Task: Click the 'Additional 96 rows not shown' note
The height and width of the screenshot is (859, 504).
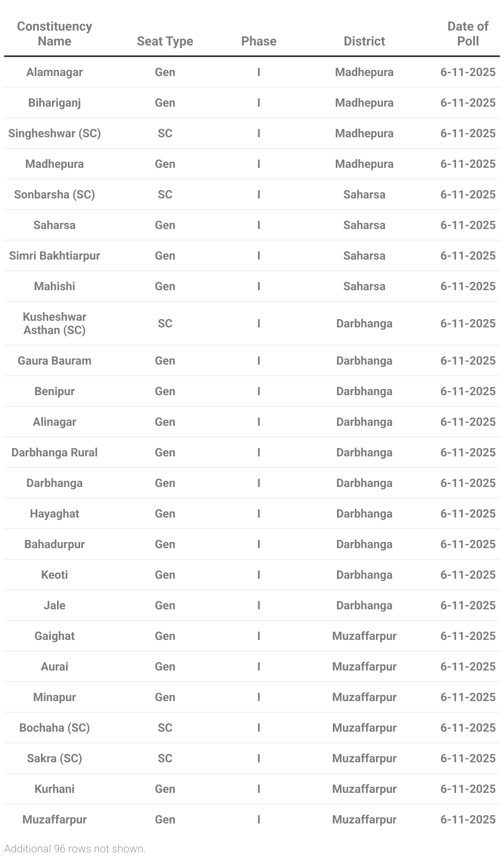Action: [75, 849]
